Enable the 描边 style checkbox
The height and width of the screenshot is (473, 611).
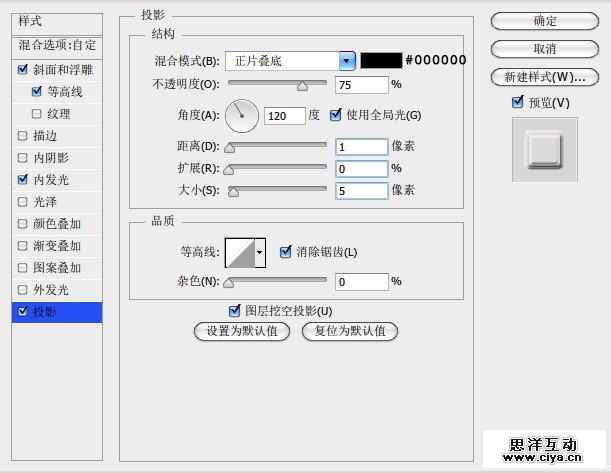click(23, 136)
